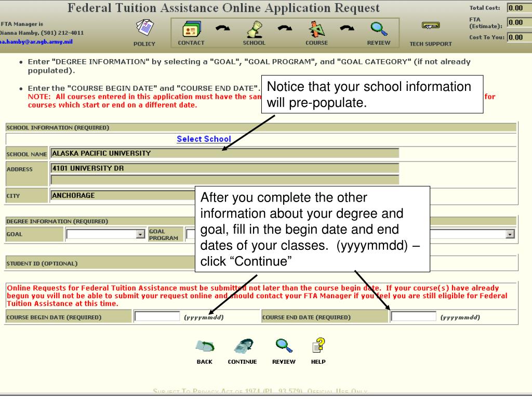Click the School Name field

224,153
